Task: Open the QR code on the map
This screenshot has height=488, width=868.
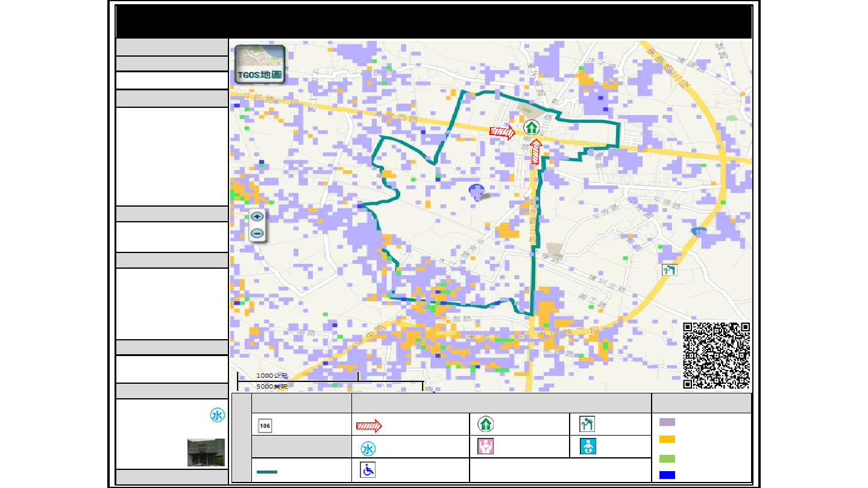Action: point(717,355)
